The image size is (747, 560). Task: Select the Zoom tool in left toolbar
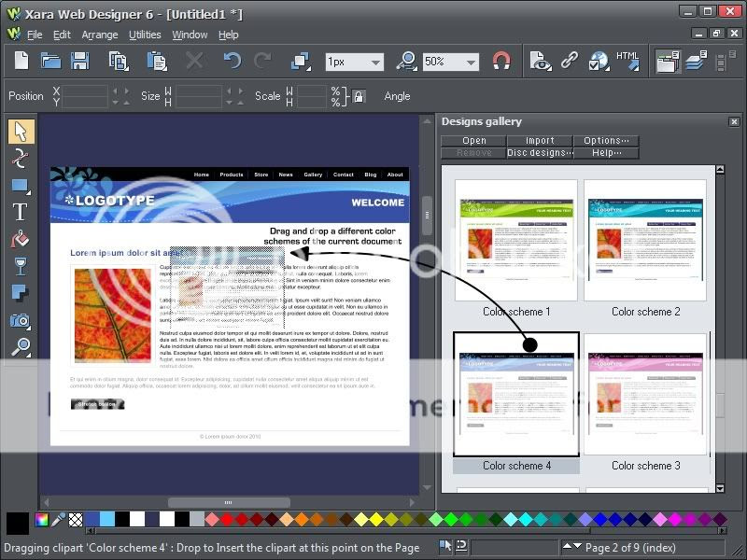pos(21,347)
